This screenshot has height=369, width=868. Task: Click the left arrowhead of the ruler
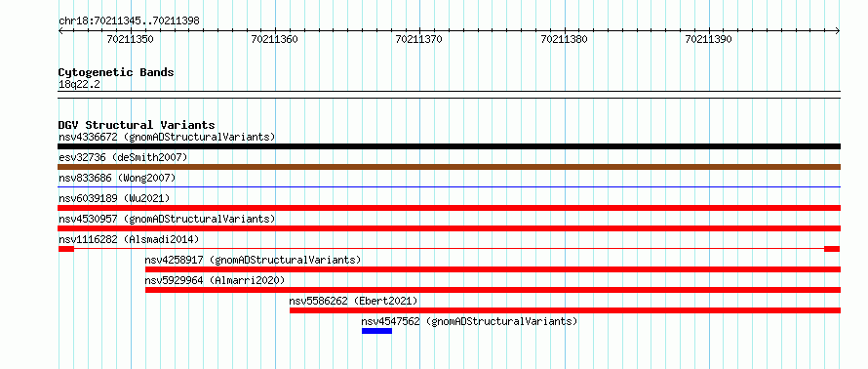tap(60, 31)
